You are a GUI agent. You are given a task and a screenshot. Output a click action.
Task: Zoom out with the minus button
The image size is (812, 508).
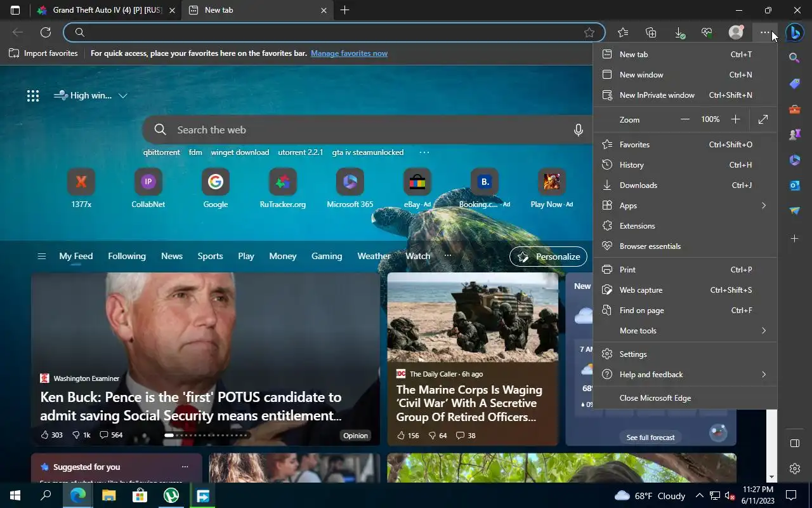point(685,119)
